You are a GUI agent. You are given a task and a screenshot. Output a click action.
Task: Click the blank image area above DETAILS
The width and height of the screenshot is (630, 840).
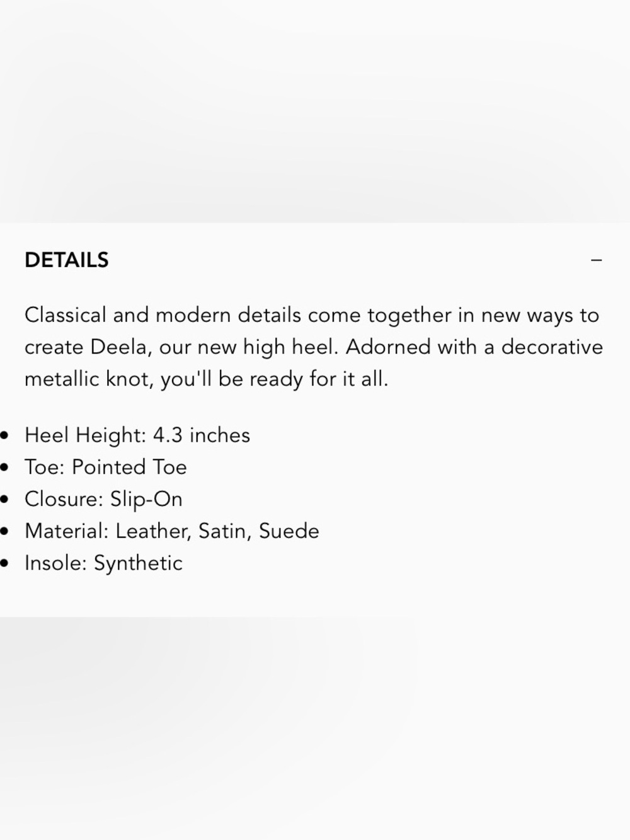pos(315,111)
